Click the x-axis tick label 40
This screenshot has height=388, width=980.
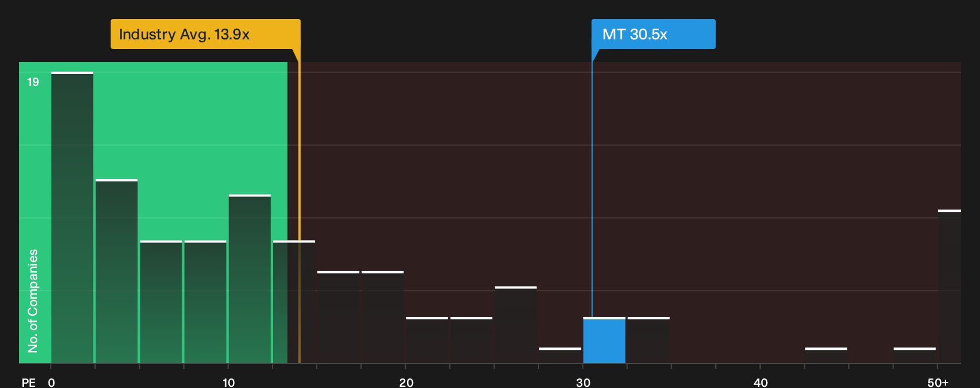[761, 383]
